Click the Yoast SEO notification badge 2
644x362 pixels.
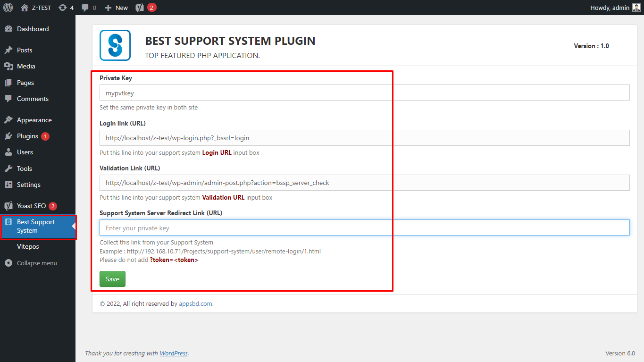(53, 206)
